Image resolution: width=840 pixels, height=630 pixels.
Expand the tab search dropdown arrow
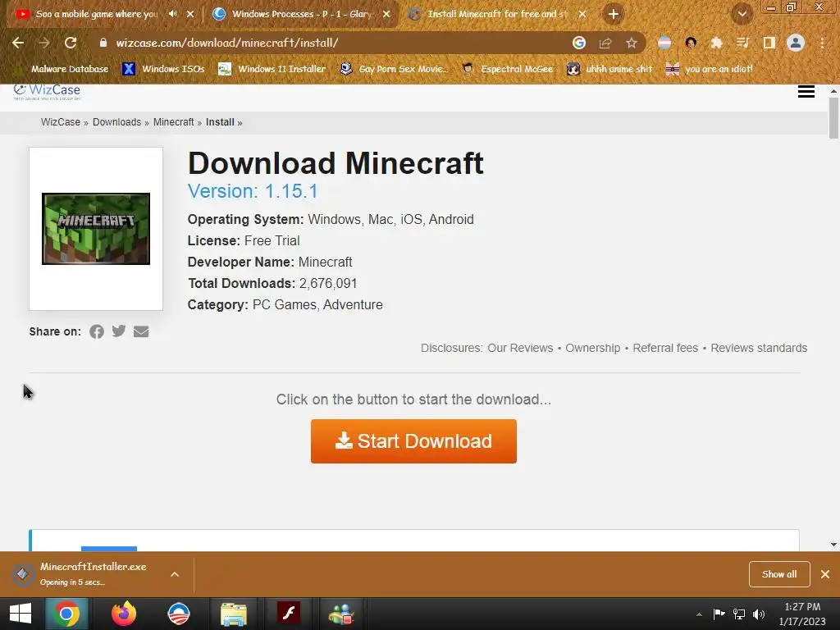click(x=742, y=14)
